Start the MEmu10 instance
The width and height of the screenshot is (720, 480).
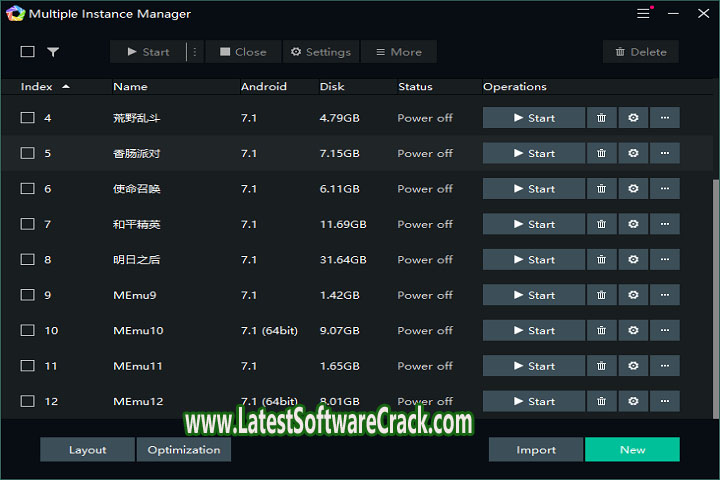533,331
